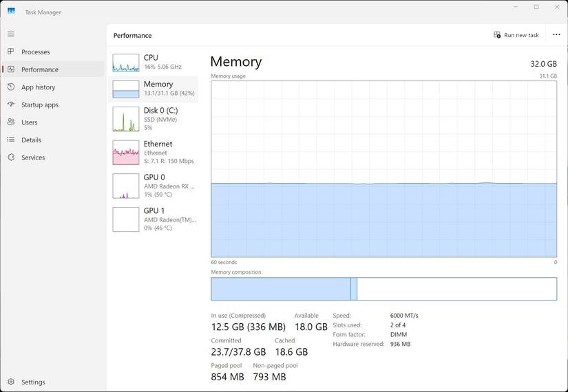Click the Slots used value 2 of 4
The height and width of the screenshot is (392, 568).
coord(398,325)
